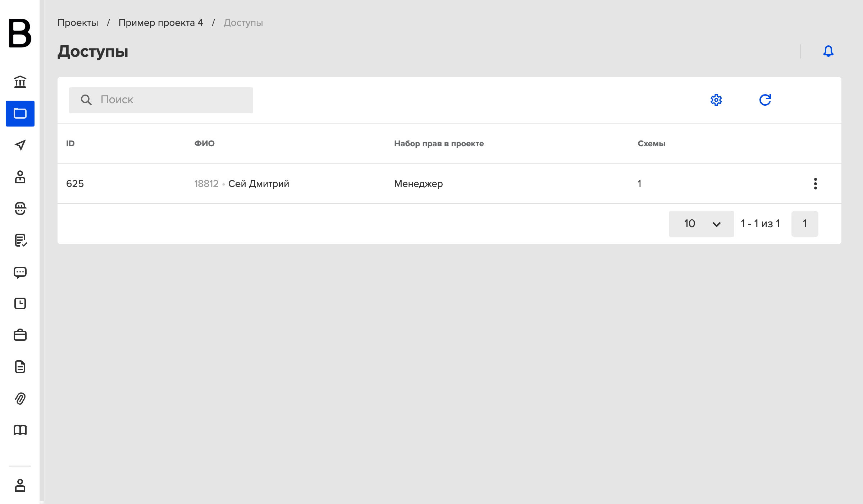Go to Пример проекта 4 breadcrumb

(x=161, y=23)
